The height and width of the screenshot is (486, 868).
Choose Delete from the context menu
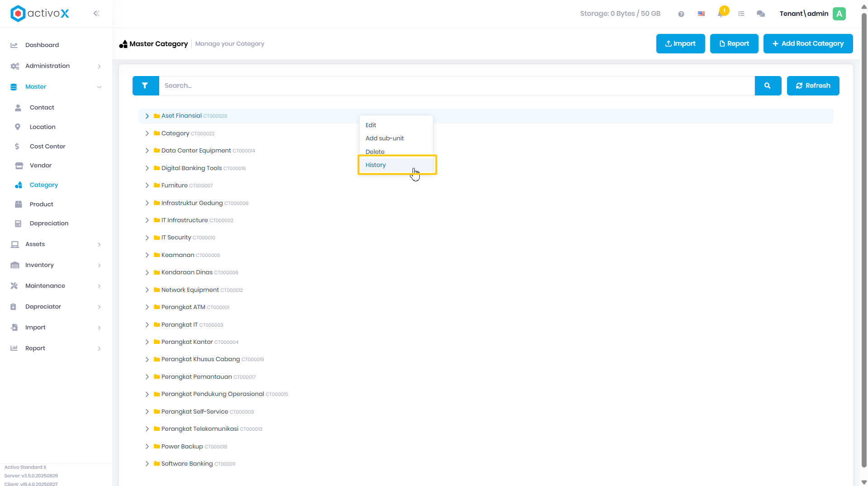(x=396, y=152)
